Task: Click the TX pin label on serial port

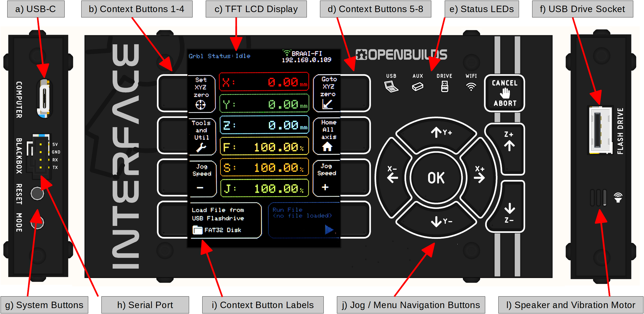Action: pyautogui.click(x=55, y=167)
